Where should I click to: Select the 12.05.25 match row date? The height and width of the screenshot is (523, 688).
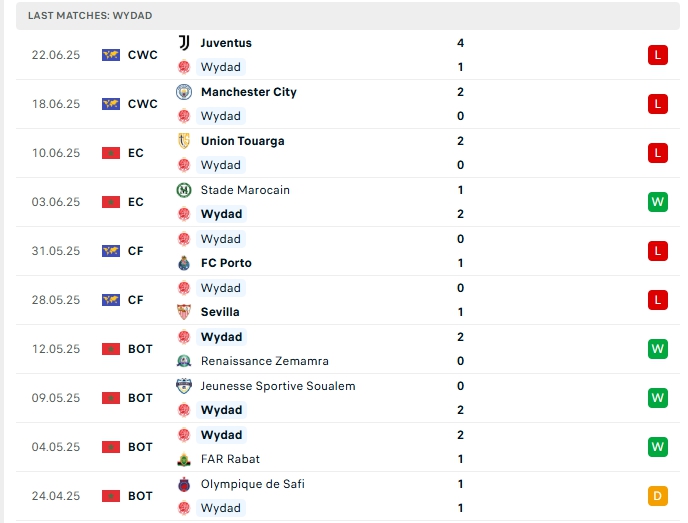click(55, 349)
